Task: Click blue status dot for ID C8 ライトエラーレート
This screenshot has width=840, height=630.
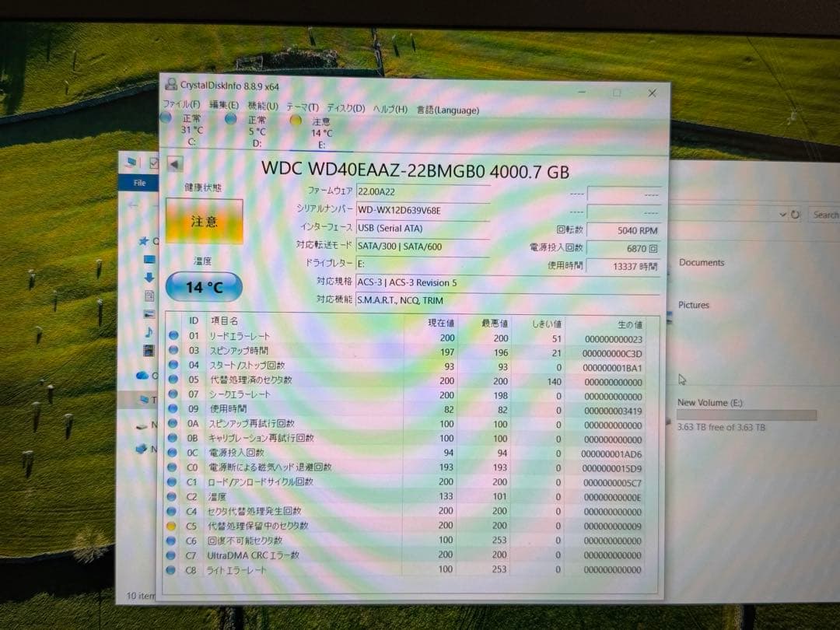Action: tap(170, 570)
